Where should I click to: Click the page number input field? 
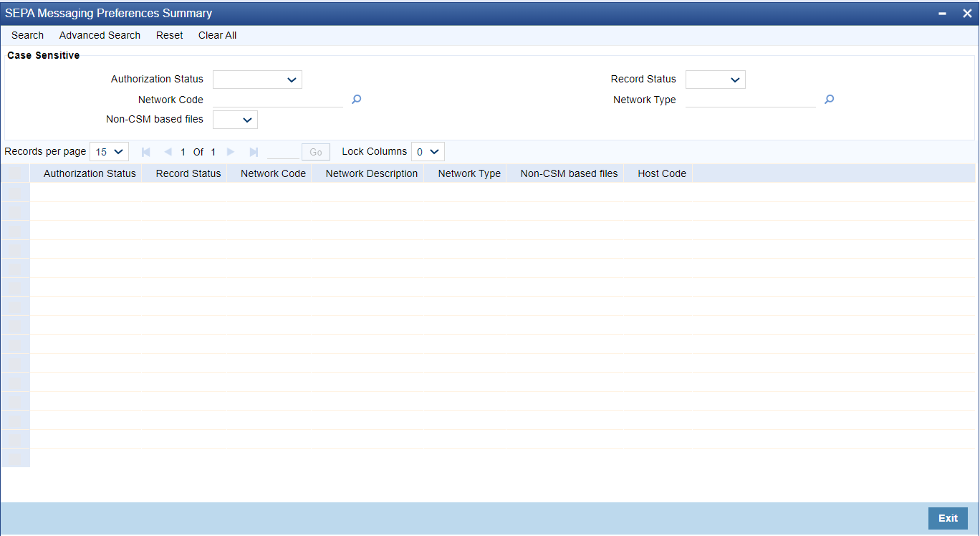283,152
